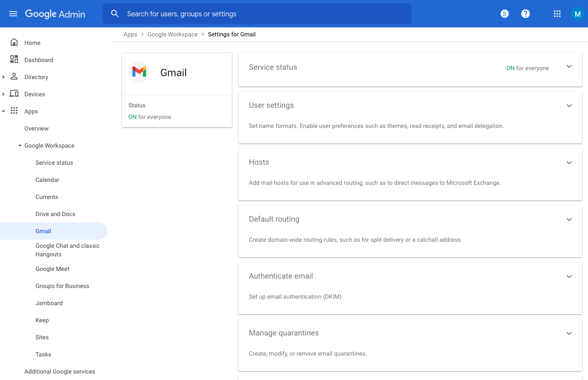Open the main hamburger menu
Screen dimensions: 588x380
tap(13, 14)
